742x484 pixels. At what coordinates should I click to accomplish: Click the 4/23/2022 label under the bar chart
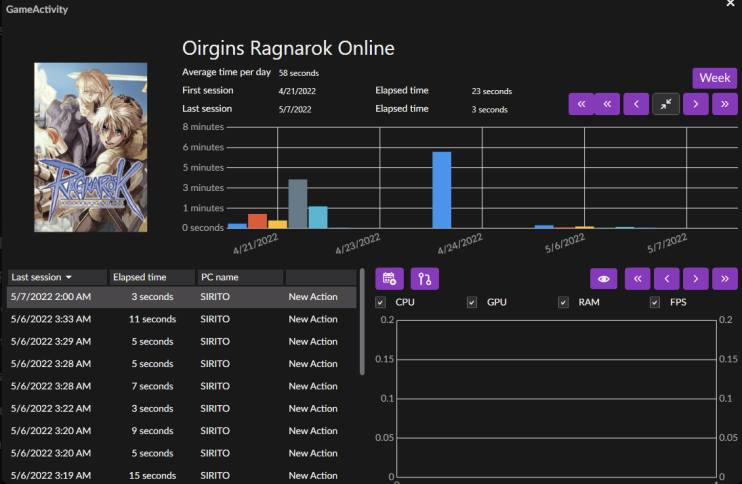[358, 244]
